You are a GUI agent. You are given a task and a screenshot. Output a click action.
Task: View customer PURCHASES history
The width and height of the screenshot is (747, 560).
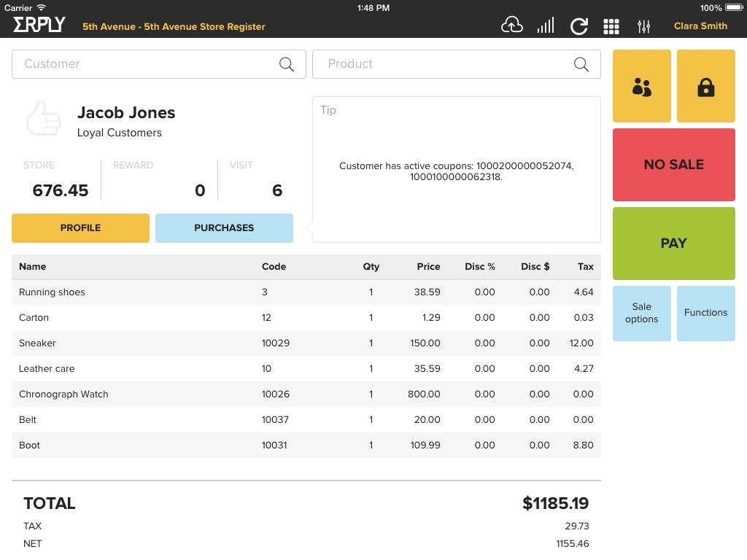tap(224, 228)
